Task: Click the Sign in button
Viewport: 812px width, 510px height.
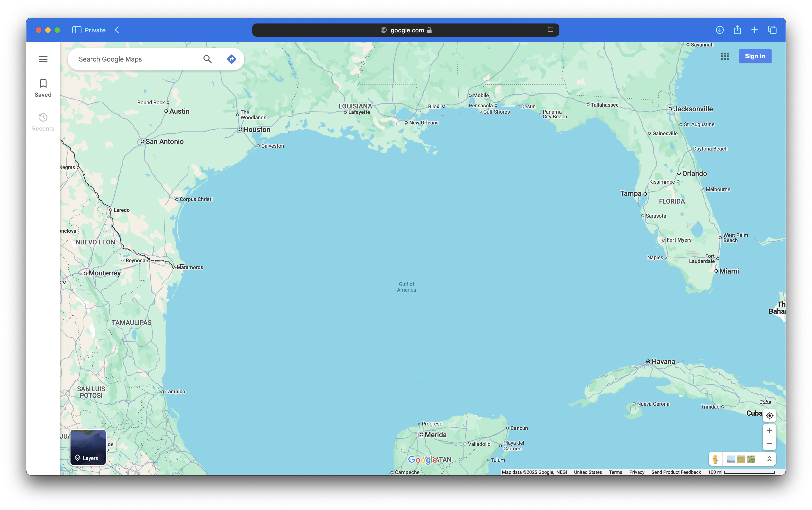Action: pos(755,56)
